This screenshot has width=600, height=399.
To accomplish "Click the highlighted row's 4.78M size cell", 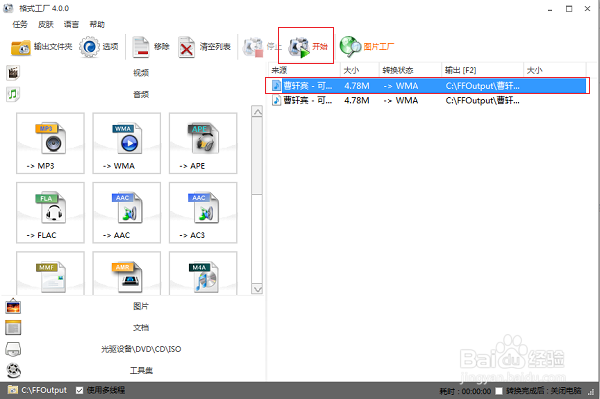I will pos(357,86).
